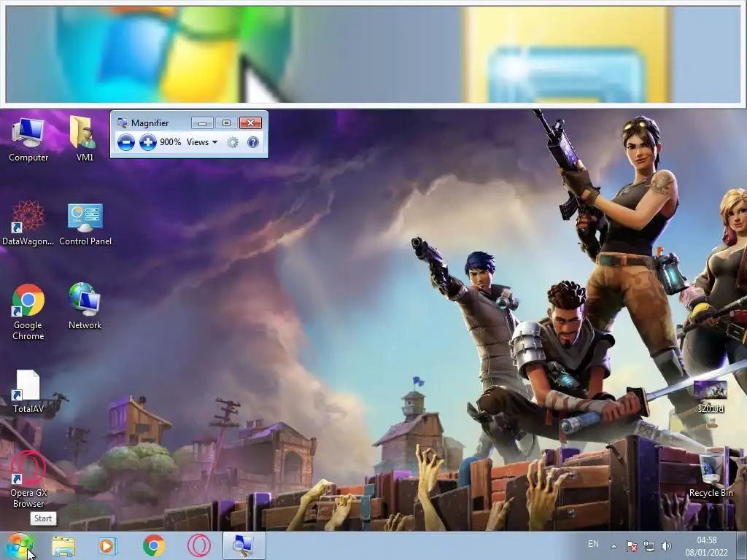Select the Google Chrome desktop shortcut
The width and height of the screenshot is (747, 560).
pyautogui.click(x=28, y=312)
